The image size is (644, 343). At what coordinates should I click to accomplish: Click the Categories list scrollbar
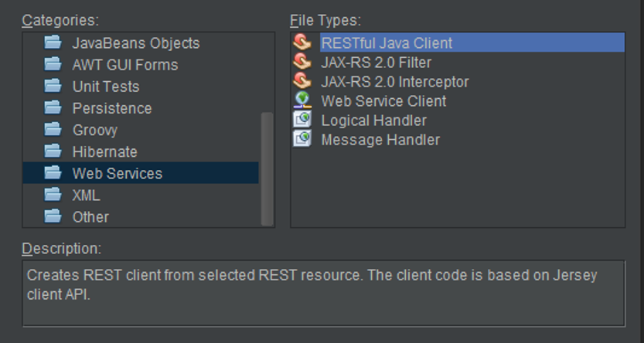[267, 167]
